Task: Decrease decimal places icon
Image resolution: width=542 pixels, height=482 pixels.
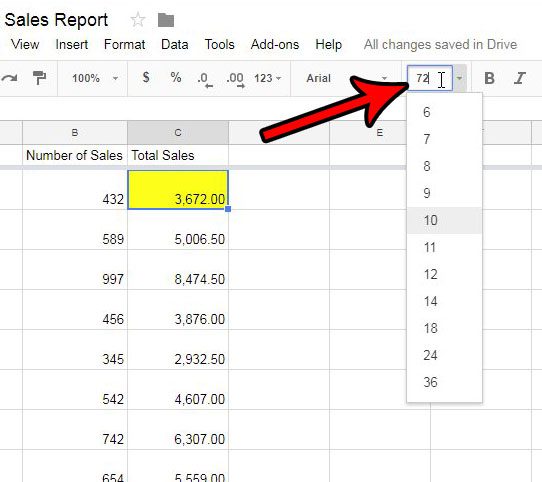Action: tap(205, 79)
